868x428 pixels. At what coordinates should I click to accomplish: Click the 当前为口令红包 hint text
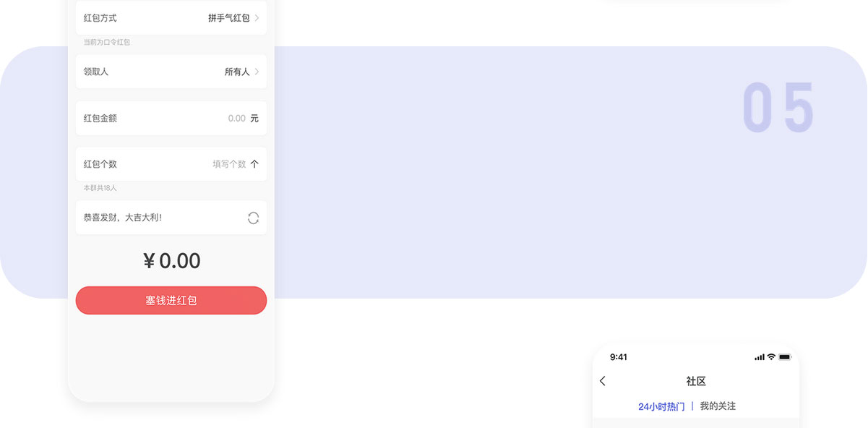point(107,43)
